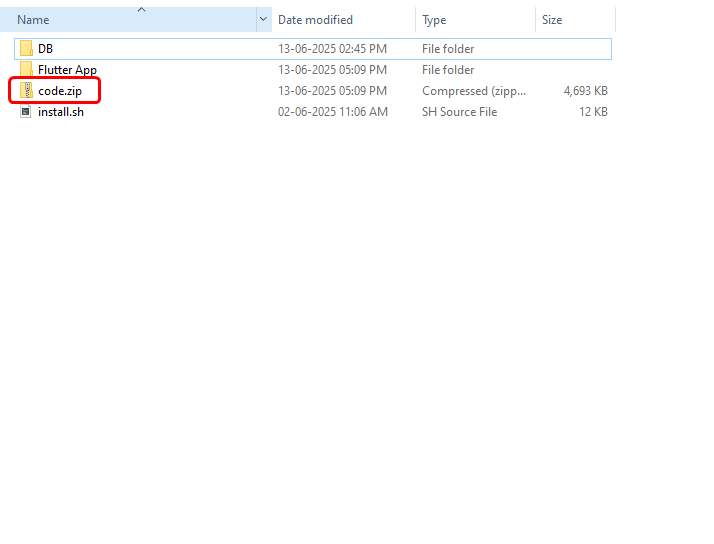This screenshot has height=544, width=714.
Task: Click the date 02-06-2025 11:06 AM
Action: (333, 112)
